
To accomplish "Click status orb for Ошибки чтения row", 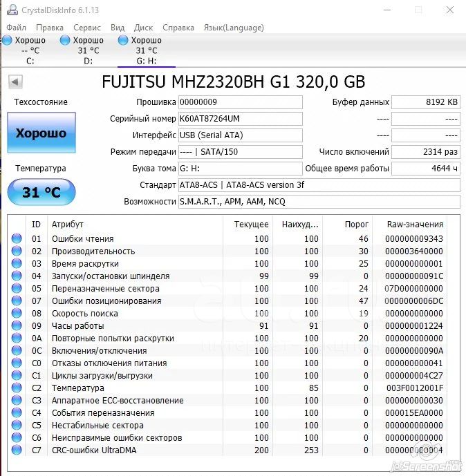I will click(x=17, y=238).
